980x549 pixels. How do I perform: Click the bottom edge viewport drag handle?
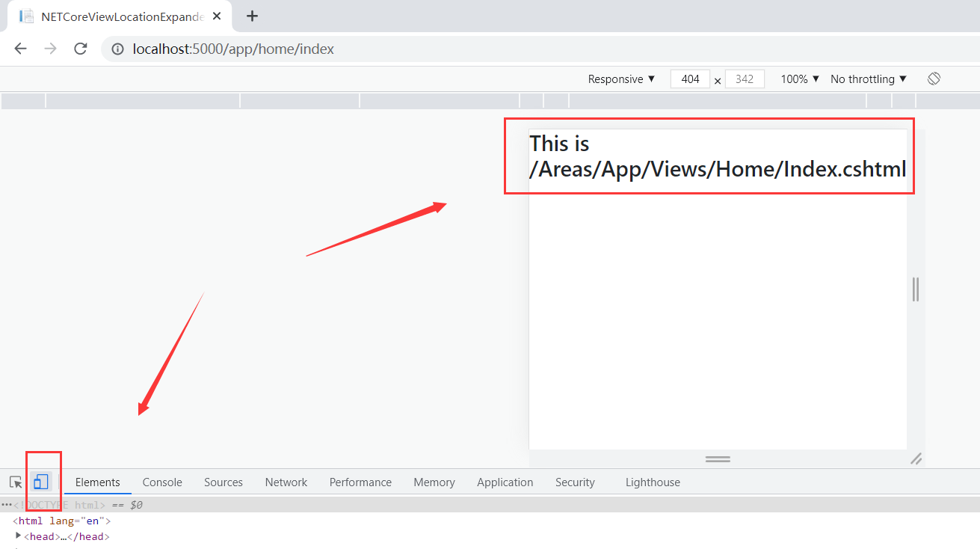pos(718,459)
